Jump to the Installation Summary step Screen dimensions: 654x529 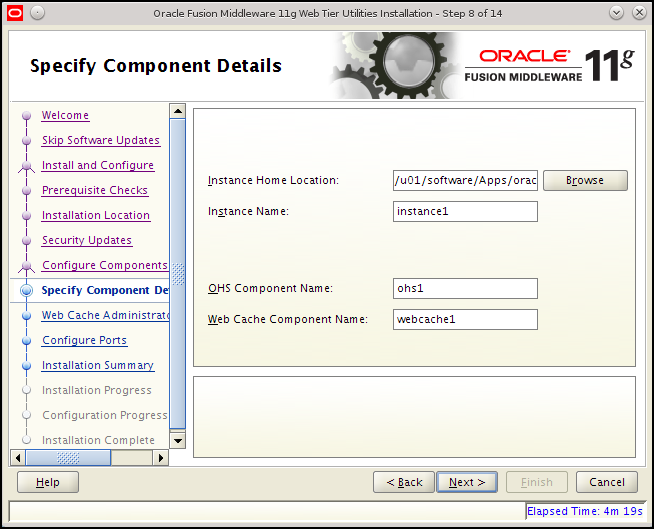[x=98, y=366]
